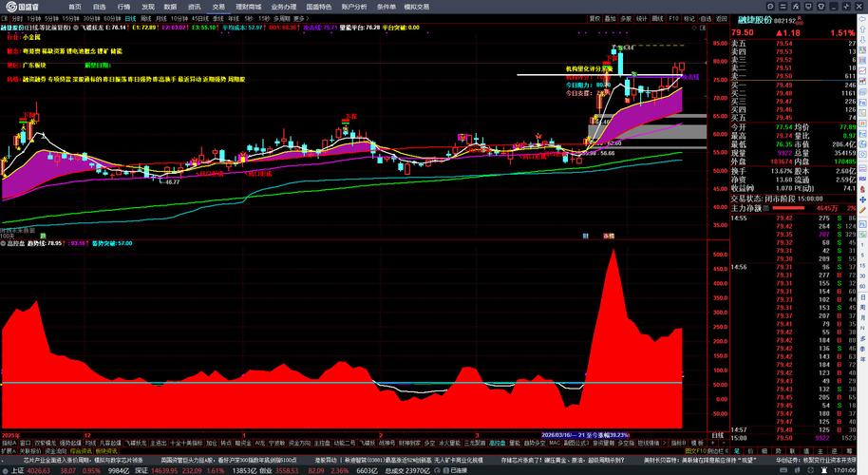Click the 叠加 overlay button
Image resolution: width=868 pixels, height=475 pixels.
[610, 18]
